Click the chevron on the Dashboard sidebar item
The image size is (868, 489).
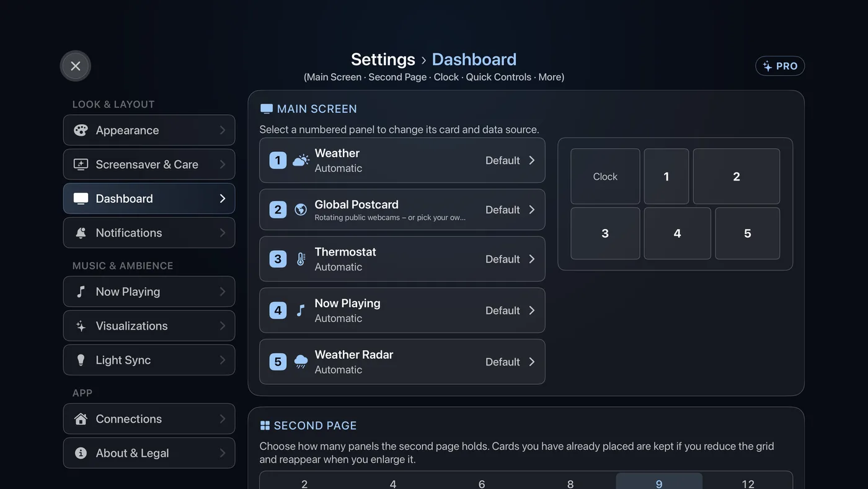(223, 199)
